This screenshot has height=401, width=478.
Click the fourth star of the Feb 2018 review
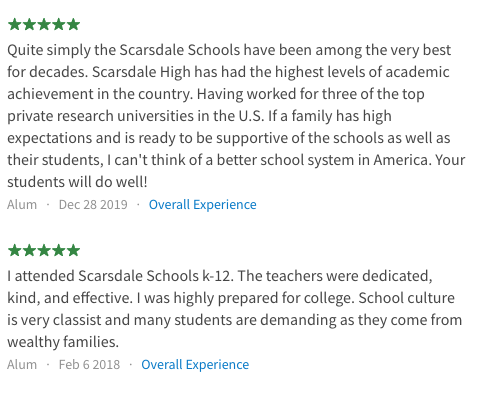(x=58, y=250)
